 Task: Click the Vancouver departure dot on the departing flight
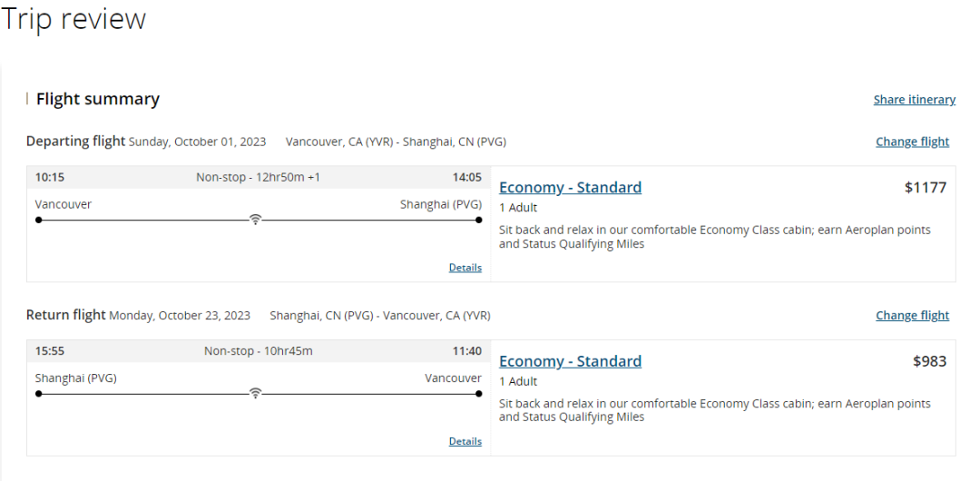tap(39, 221)
